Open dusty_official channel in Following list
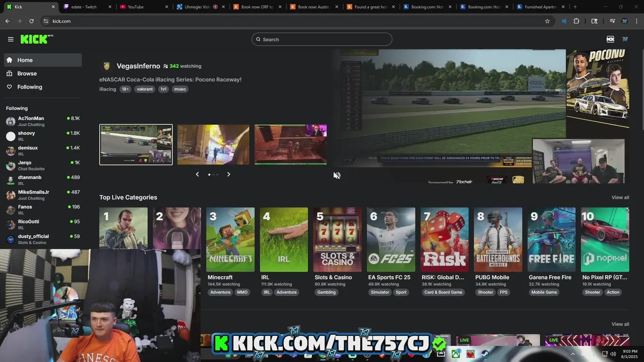Screen dimensions: 644x362 tap(43, 239)
